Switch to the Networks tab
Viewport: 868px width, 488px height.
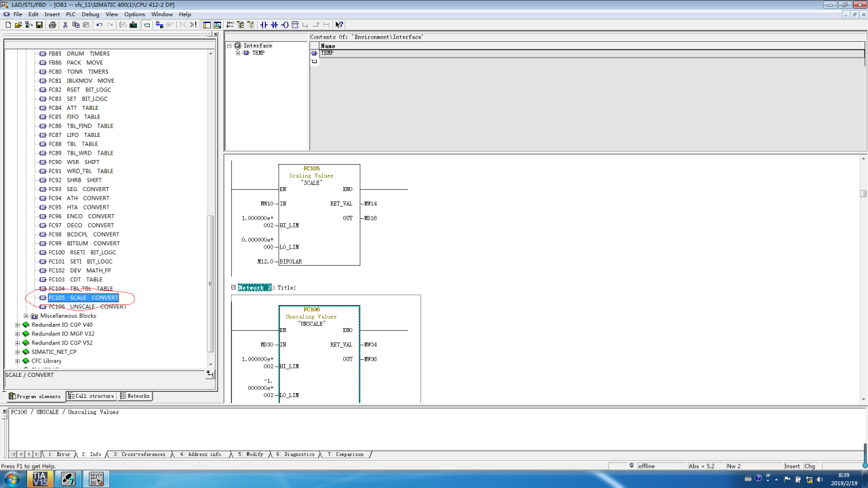[135, 396]
